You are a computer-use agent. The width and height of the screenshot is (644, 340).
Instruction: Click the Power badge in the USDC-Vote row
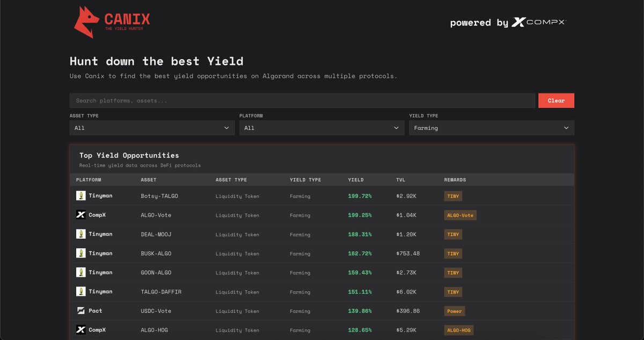(x=455, y=310)
